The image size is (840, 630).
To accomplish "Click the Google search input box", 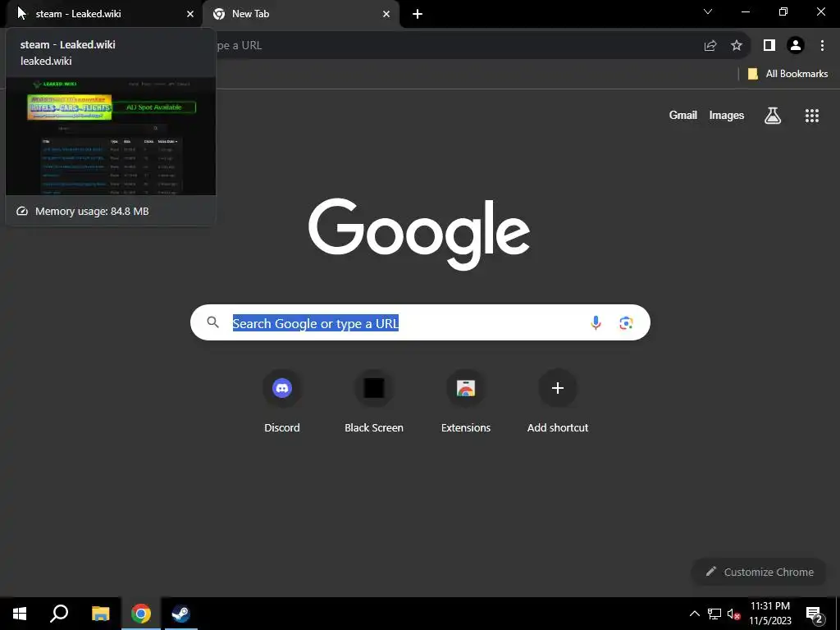I will (x=420, y=322).
